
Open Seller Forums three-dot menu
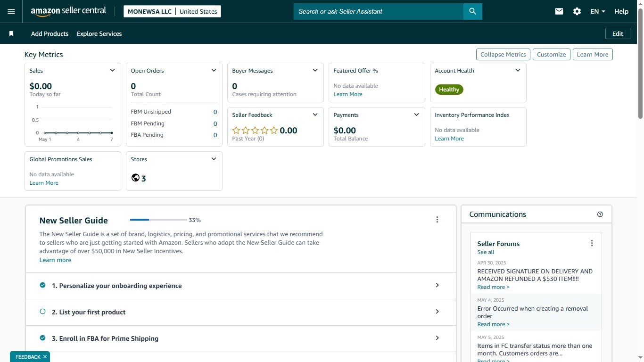(592, 243)
